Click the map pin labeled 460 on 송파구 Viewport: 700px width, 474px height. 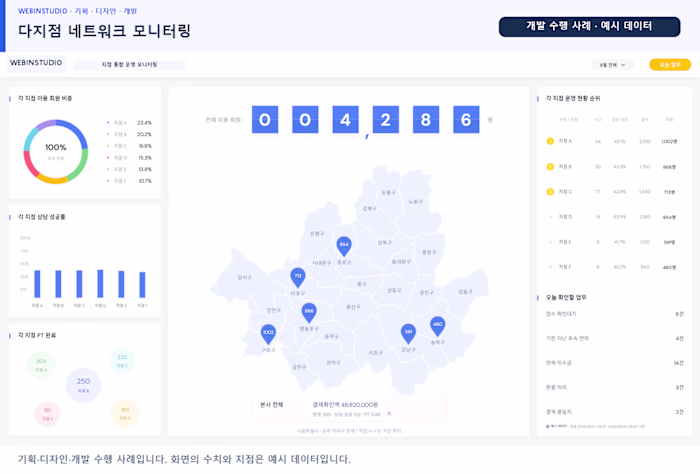point(438,325)
